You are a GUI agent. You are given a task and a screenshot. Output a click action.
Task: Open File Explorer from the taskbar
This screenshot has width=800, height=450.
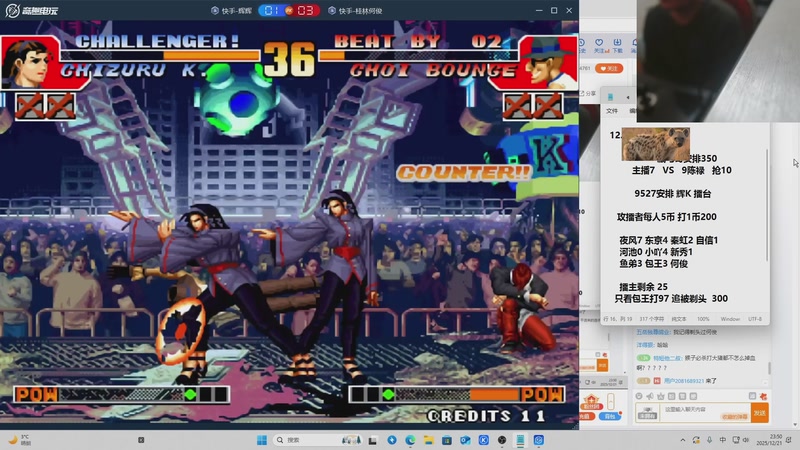click(x=429, y=440)
